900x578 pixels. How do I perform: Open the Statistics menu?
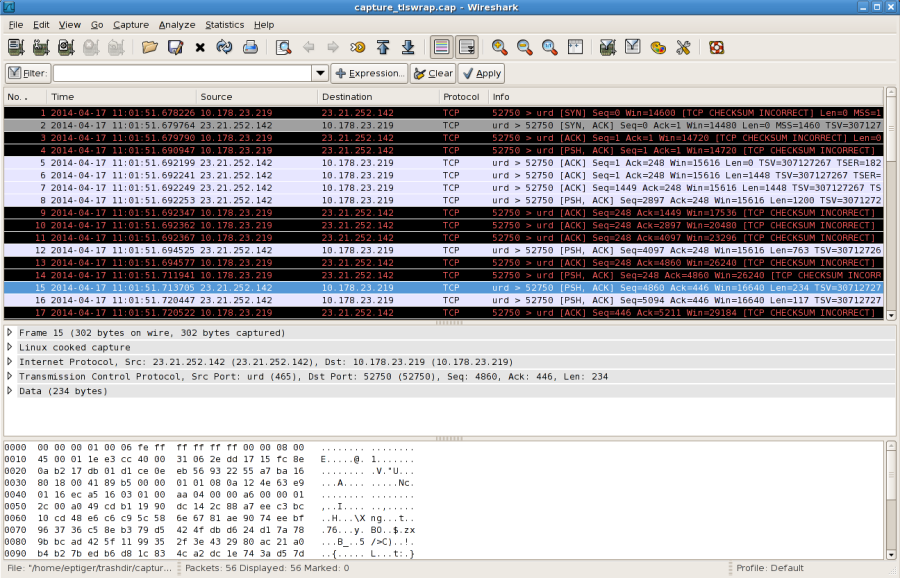224,24
